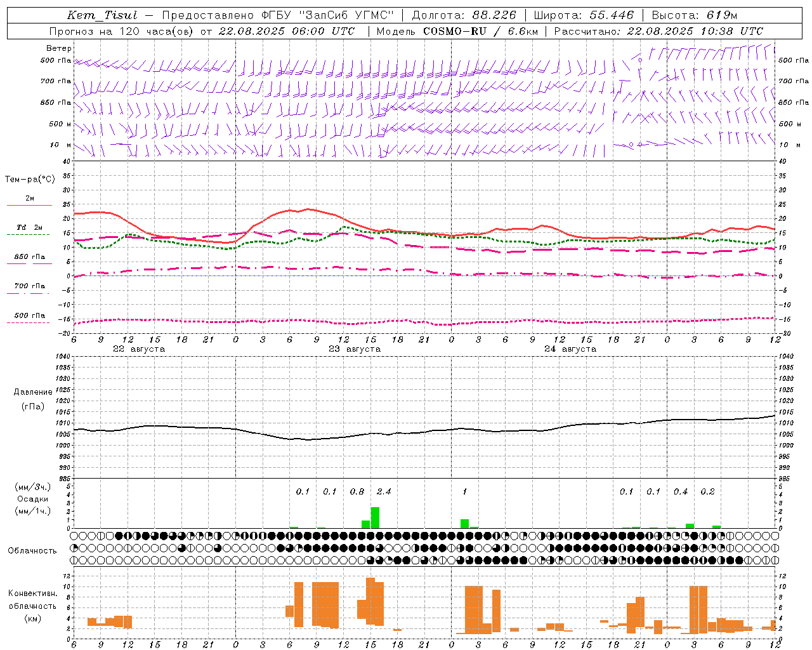Click the green precipitation bar under value 1
The width and height of the screenshot is (812, 650).
click(x=465, y=524)
